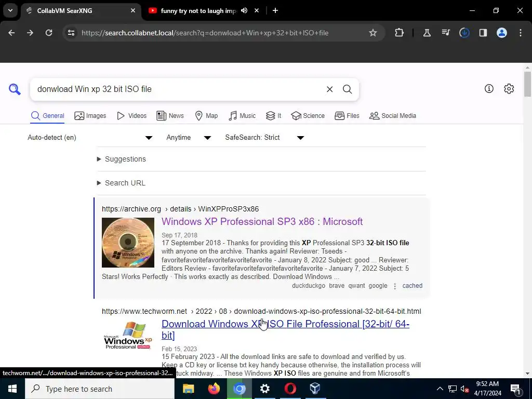Viewport: 532px width, 399px height.
Task: Switch to the Videos category tab
Action: tap(131, 116)
